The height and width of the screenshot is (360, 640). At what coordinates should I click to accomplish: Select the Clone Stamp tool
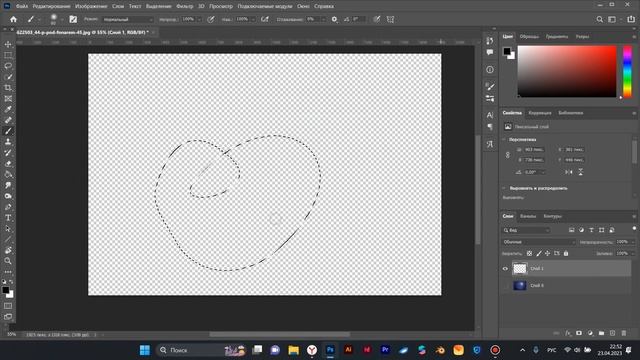[8, 142]
